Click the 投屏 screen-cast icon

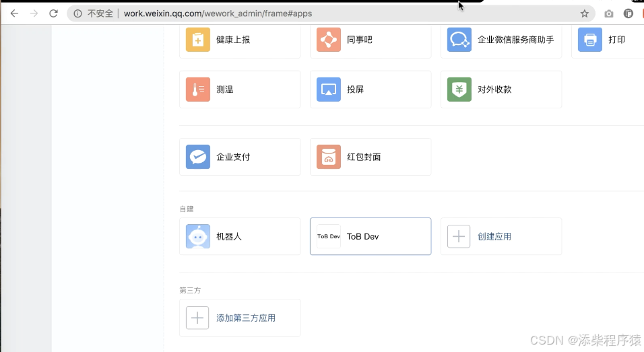tap(329, 90)
